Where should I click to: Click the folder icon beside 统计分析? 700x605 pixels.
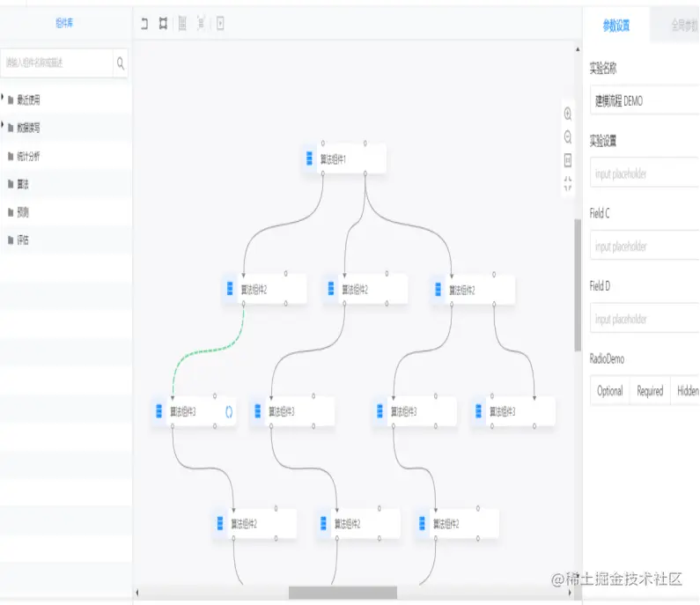click(x=11, y=156)
